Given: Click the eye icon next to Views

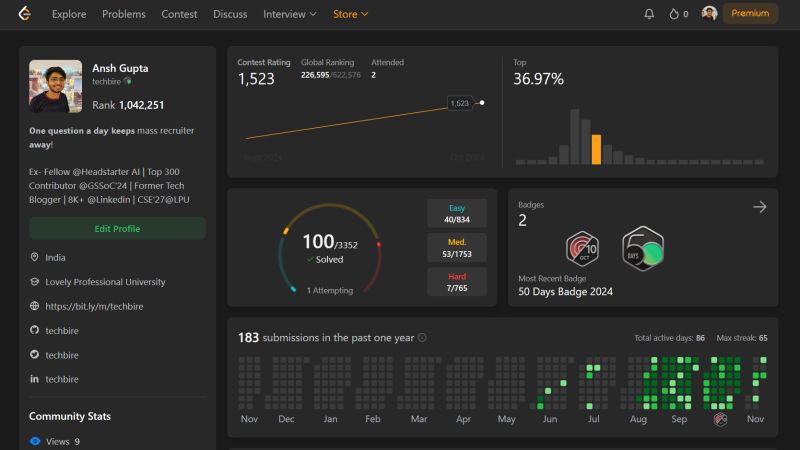Looking at the screenshot, I should coord(35,441).
